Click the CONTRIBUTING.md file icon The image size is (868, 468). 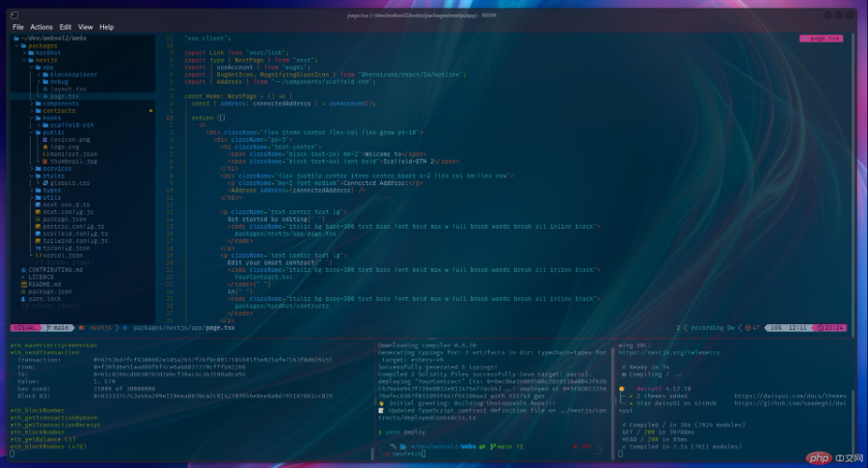coord(24,270)
